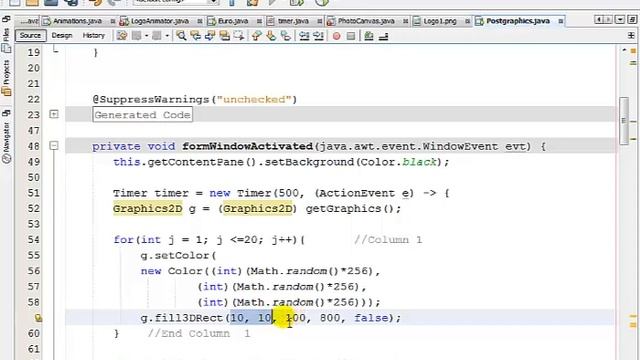Close the Euro.java tab
Viewport: 640px width, 360px height.
click(x=259, y=21)
